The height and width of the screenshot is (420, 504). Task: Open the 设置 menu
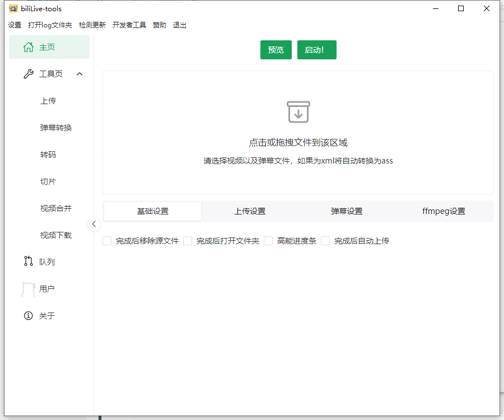coord(15,25)
